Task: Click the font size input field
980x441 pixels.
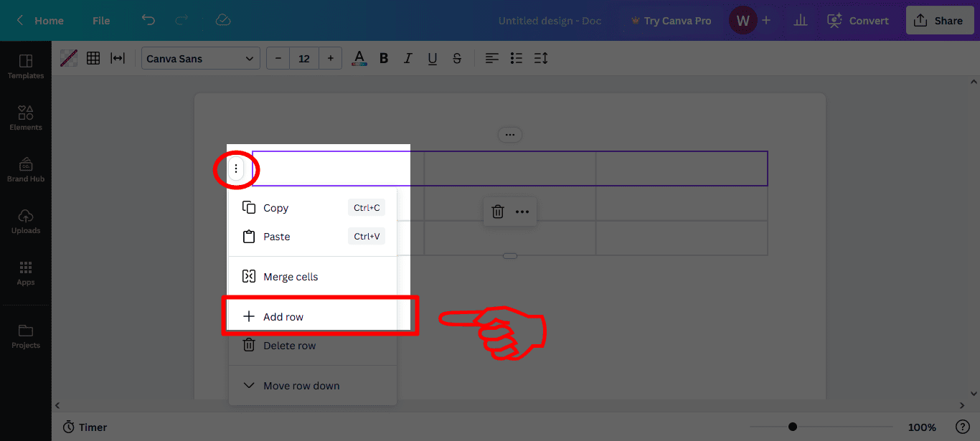Action: 303,58
